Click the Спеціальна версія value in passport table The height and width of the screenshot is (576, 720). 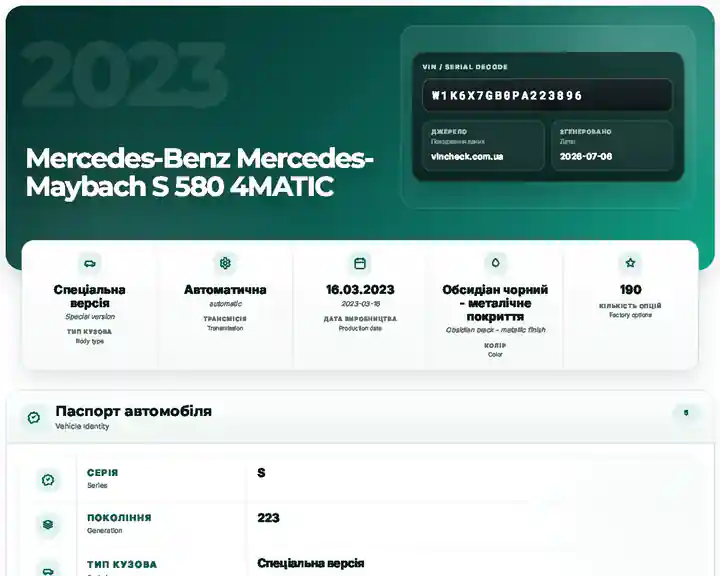click(310, 563)
